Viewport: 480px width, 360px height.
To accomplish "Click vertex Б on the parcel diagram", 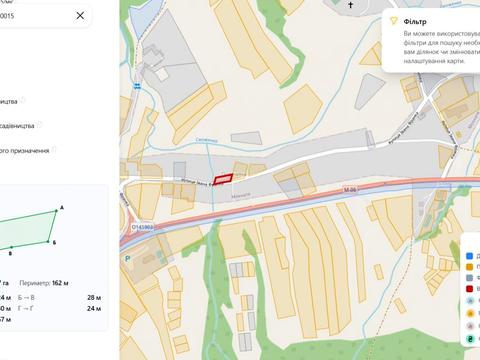I will tap(48, 241).
